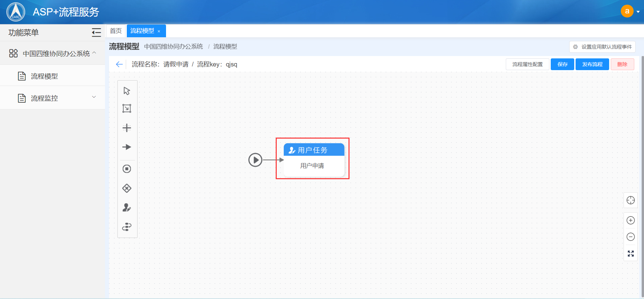The image size is (644, 299).
Task: Add an exclusive gateway from palette
Action: pyautogui.click(x=127, y=188)
